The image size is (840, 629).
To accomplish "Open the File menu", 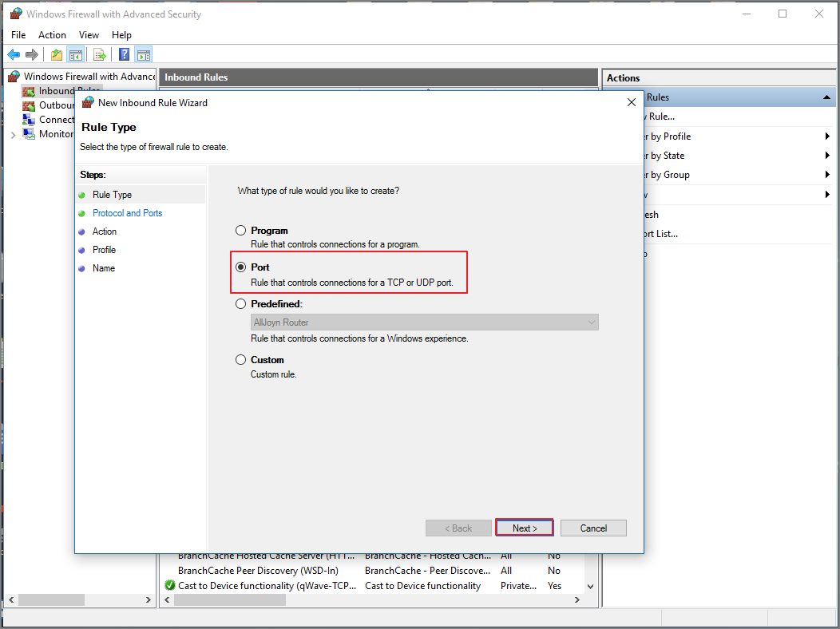I will pyautogui.click(x=18, y=35).
